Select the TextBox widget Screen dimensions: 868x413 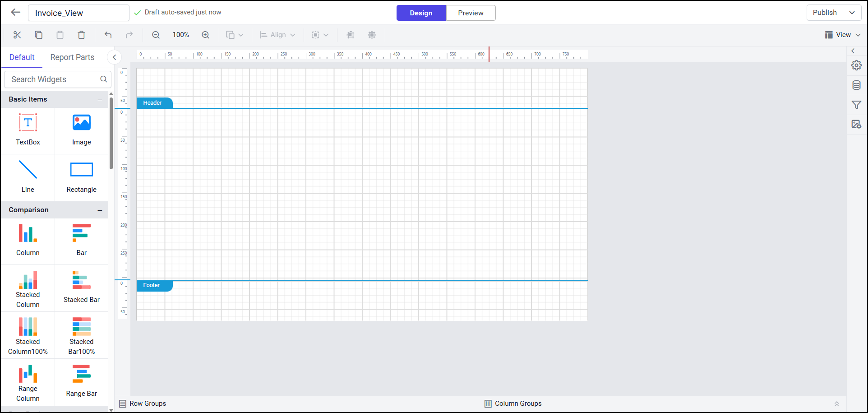28,130
